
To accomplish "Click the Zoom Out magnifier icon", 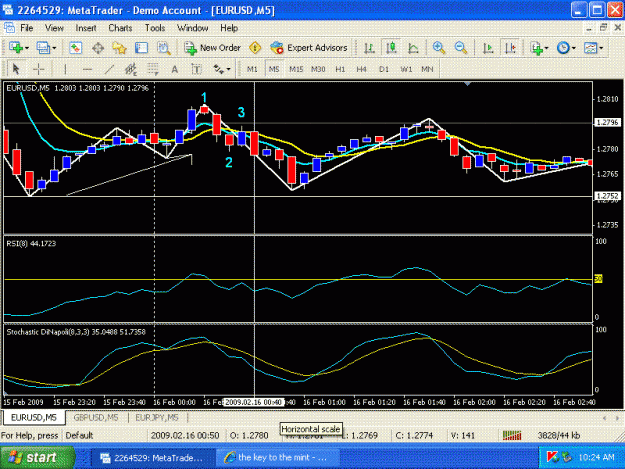I will point(461,48).
